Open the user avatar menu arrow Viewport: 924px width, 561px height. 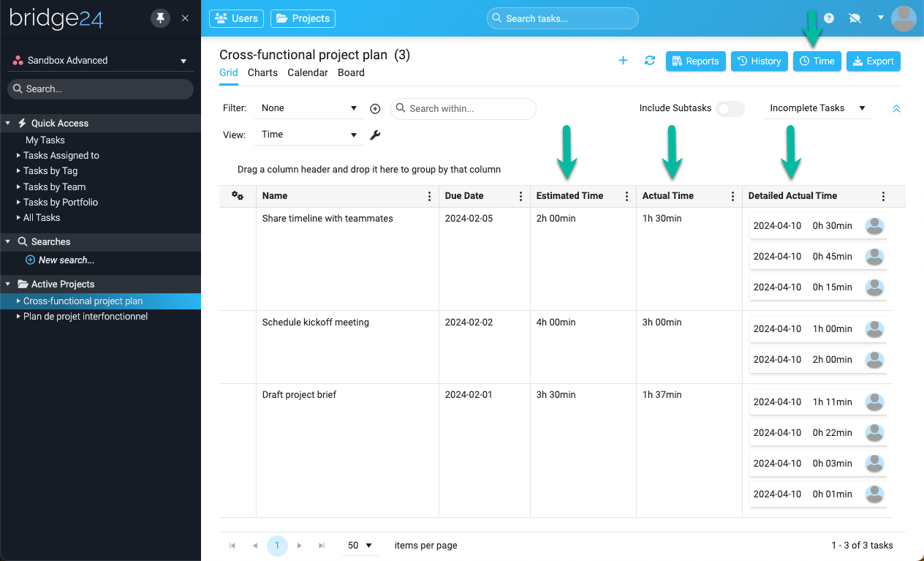click(881, 18)
